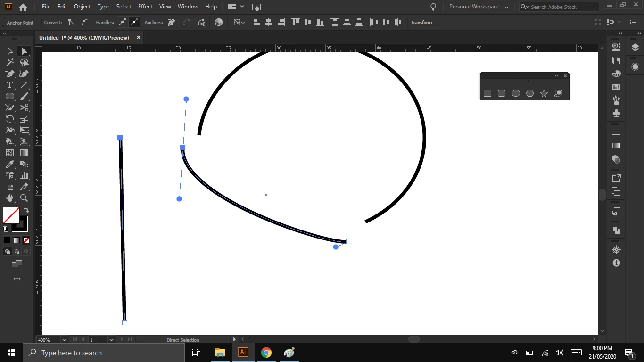This screenshot has height=362, width=644.
Task: Click the Fill color box
Action: click(11, 215)
